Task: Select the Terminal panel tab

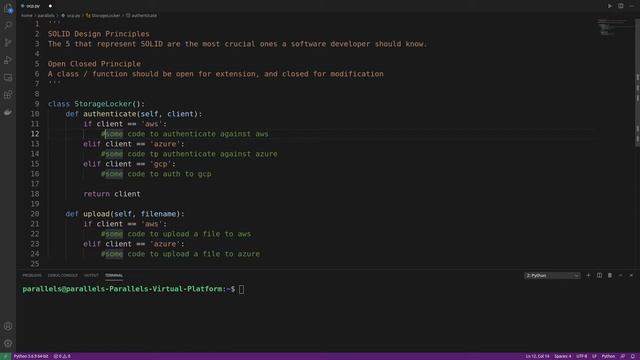Action: click(114, 276)
